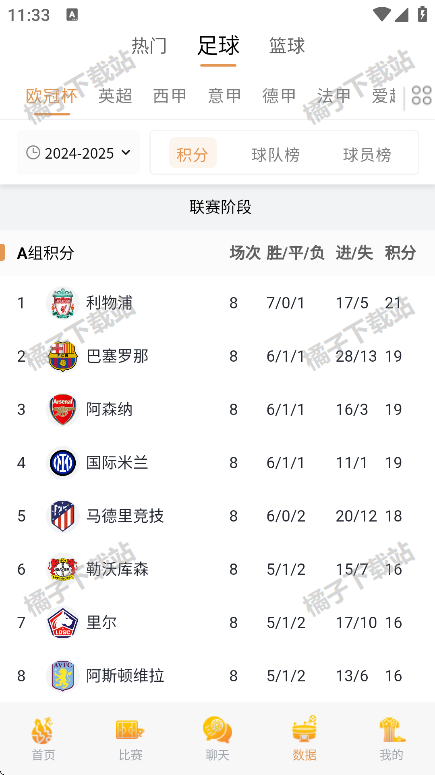Image resolution: width=435 pixels, height=775 pixels.
Task: Tap the 我的 profile jersey icon
Action: click(392, 731)
